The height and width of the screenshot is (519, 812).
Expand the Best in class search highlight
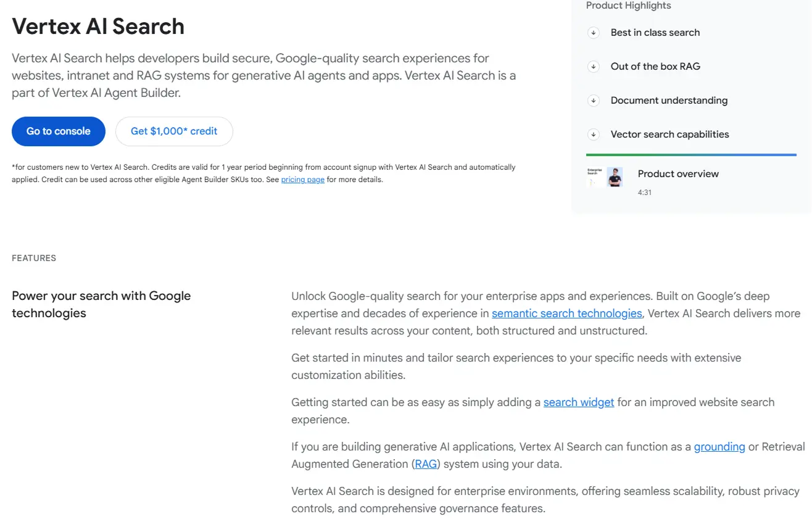pyautogui.click(x=655, y=33)
